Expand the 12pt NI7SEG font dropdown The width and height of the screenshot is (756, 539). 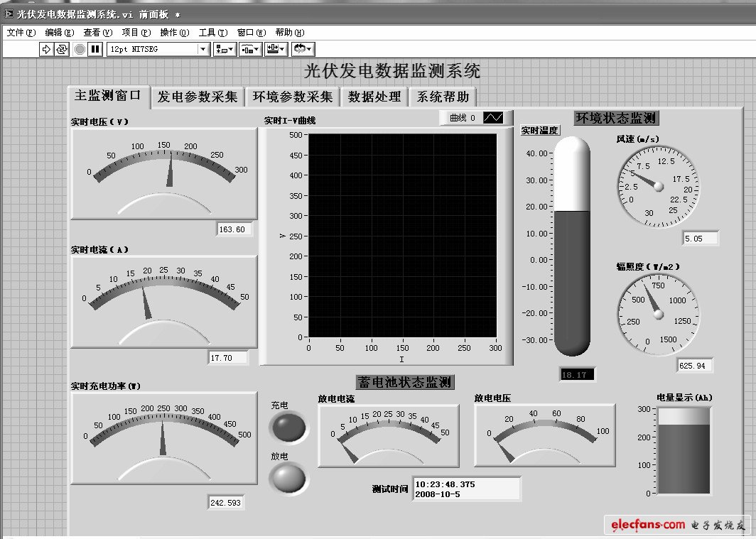tap(204, 49)
